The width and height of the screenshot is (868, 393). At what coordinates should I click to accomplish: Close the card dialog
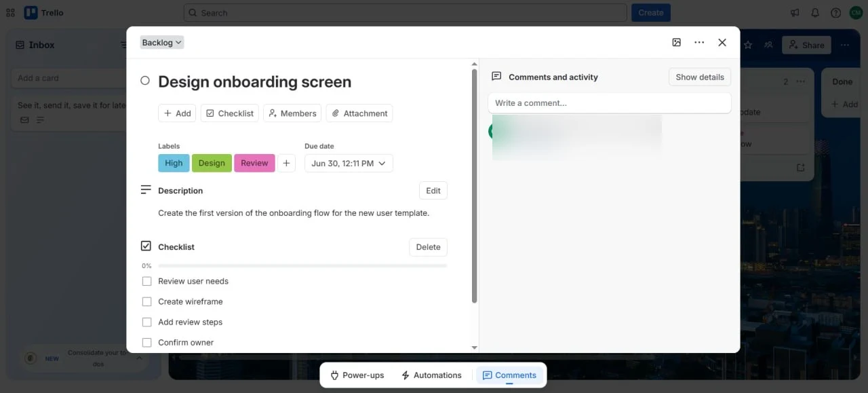click(x=722, y=42)
